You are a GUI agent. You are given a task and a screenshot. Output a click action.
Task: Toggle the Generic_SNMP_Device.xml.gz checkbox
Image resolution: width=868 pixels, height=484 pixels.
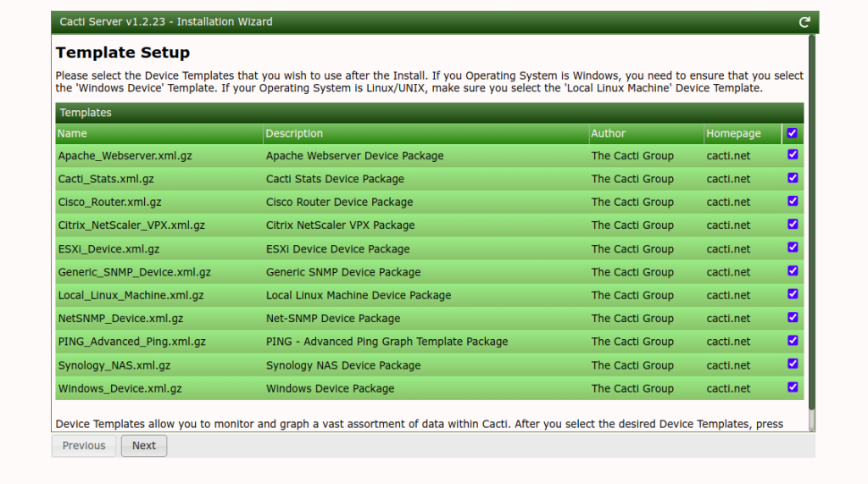pyautogui.click(x=793, y=270)
